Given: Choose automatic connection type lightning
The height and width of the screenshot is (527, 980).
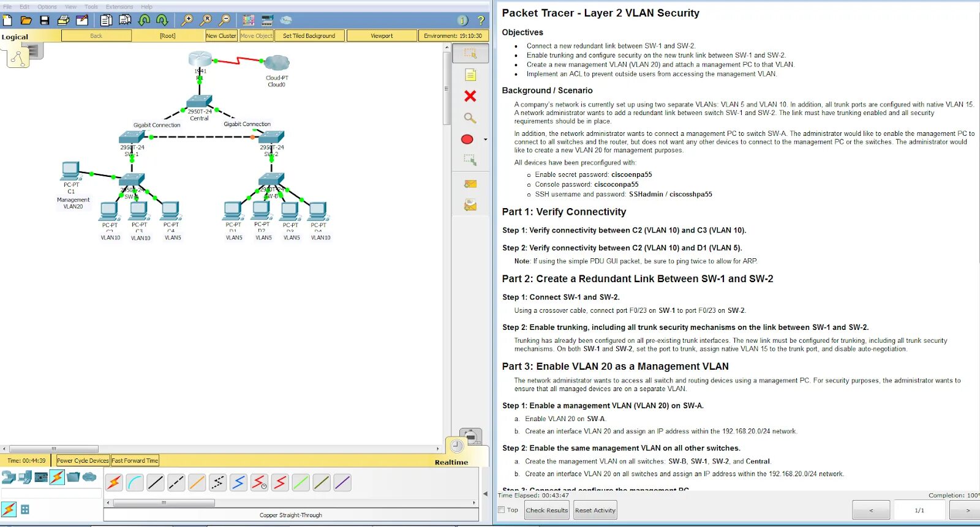Looking at the screenshot, I should [x=114, y=482].
